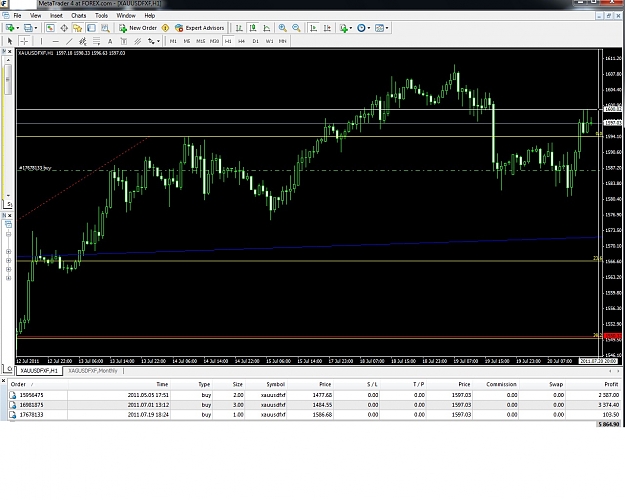Screen dimensions: 625x500
Task: Switch chart to bar chart
Action: [x=239, y=28]
